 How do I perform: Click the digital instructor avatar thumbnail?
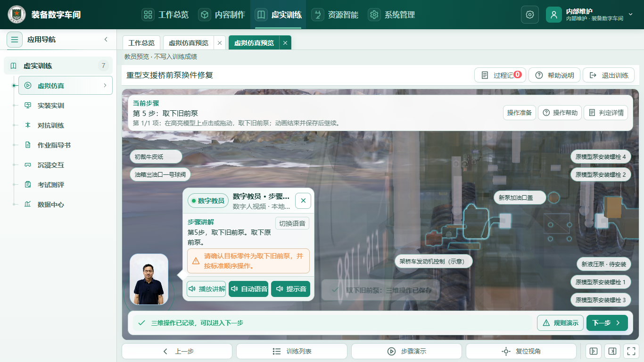(149, 279)
